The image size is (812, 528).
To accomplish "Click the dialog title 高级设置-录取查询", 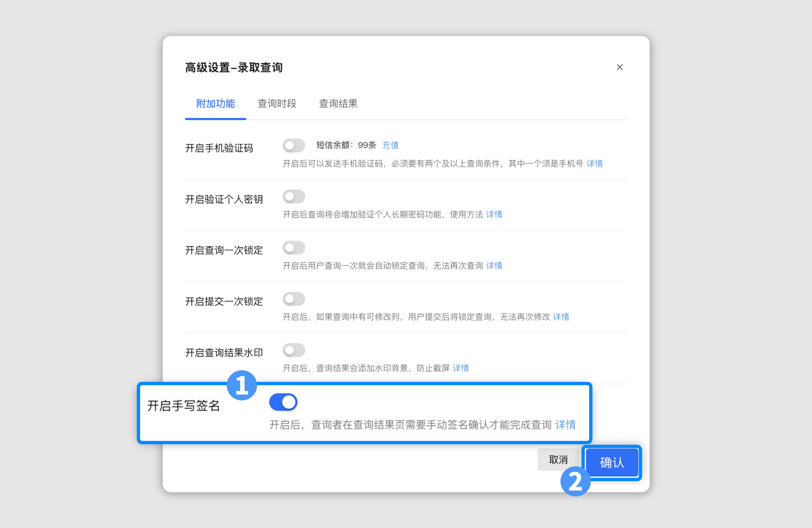I will pos(234,67).
